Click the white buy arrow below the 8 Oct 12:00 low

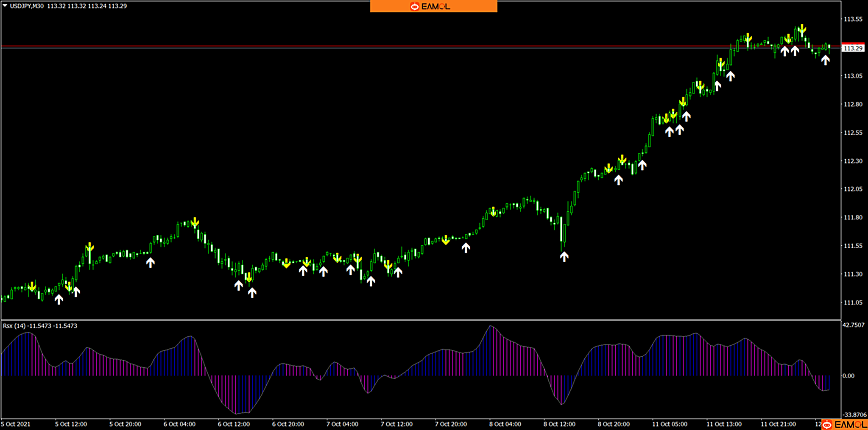pyautogui.click(x=564, y=256)
